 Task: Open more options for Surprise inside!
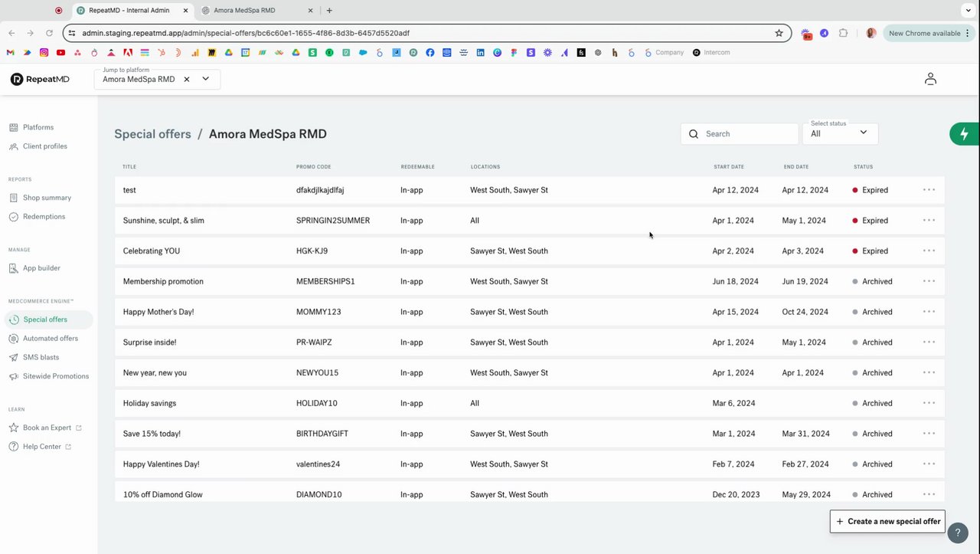click(x=929, y=343)
